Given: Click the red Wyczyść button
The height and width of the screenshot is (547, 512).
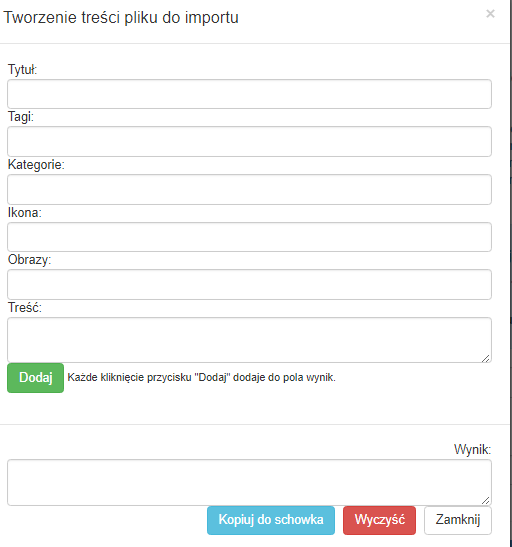Looking at the screenshot, I should pos(379,520).
